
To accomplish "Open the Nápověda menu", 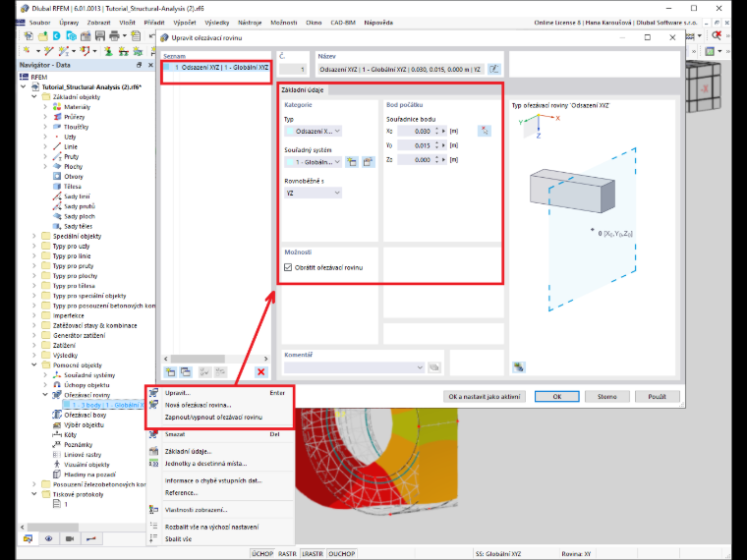I will click(x=378, y=23).
